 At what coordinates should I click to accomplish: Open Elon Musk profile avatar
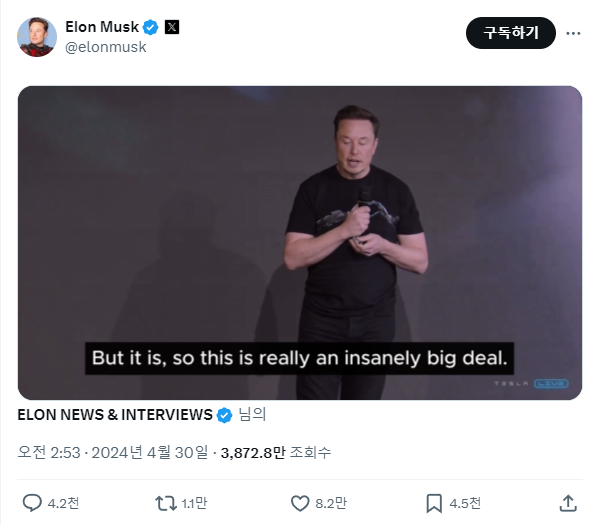37,37
